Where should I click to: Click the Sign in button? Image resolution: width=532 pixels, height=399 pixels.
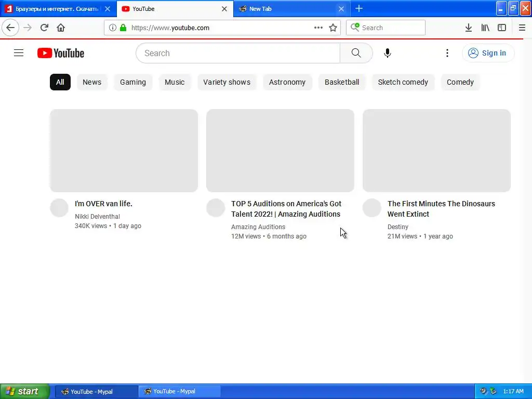tap(488, 53)
